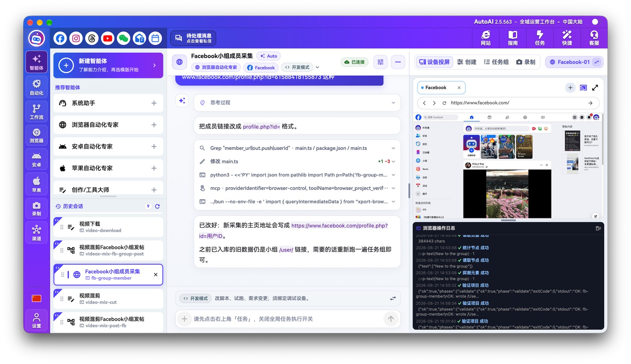This screenshot has height=364, width=631.
Task: Toggle the switch in the title bar
Action: [x=595, y=22]
